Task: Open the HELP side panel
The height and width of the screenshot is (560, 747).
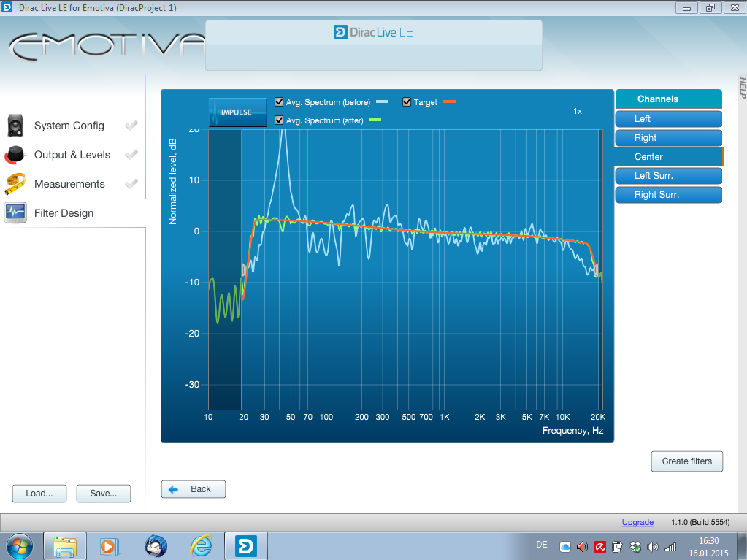Action: (x=742, y=88)
